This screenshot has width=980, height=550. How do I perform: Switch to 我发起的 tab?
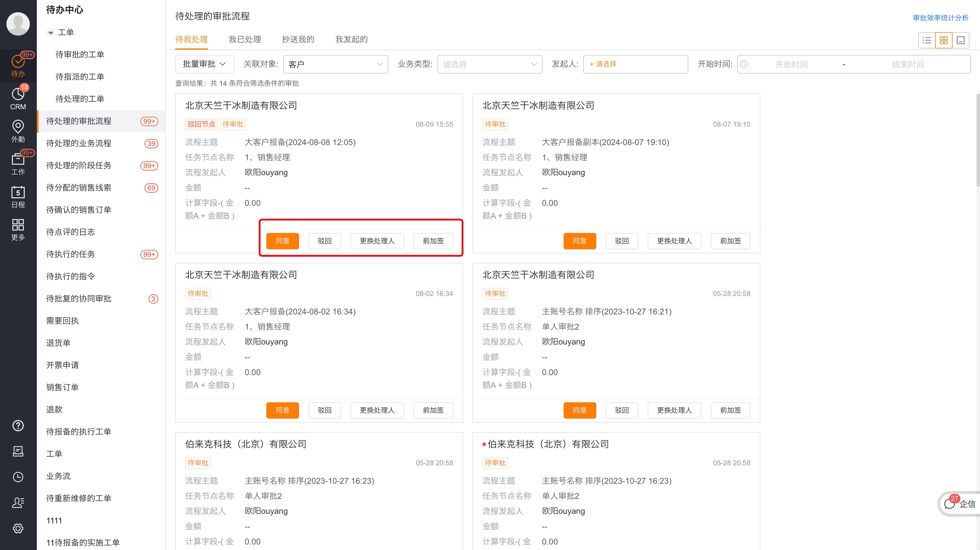click(351, 39)
